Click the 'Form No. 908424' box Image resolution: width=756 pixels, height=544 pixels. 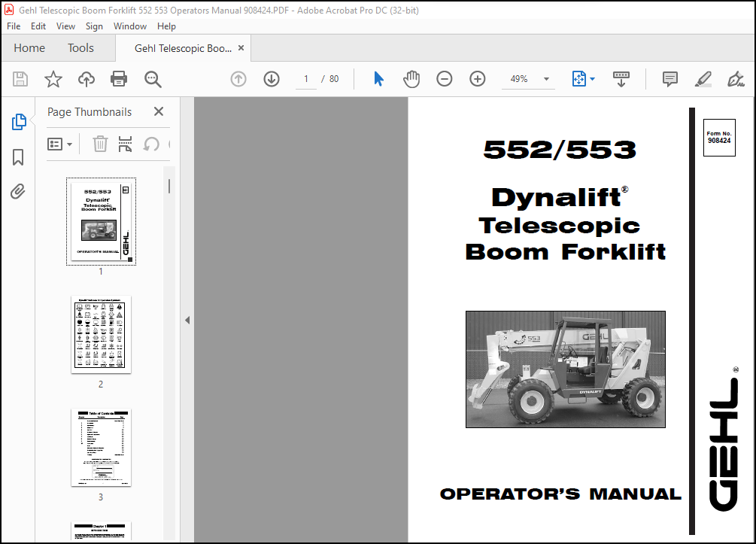719,138
